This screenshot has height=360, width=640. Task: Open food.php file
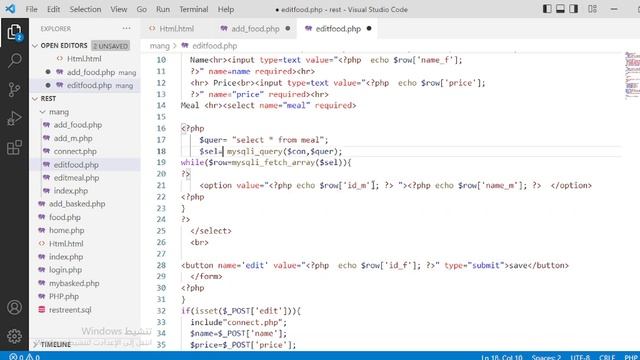[64, 217]
